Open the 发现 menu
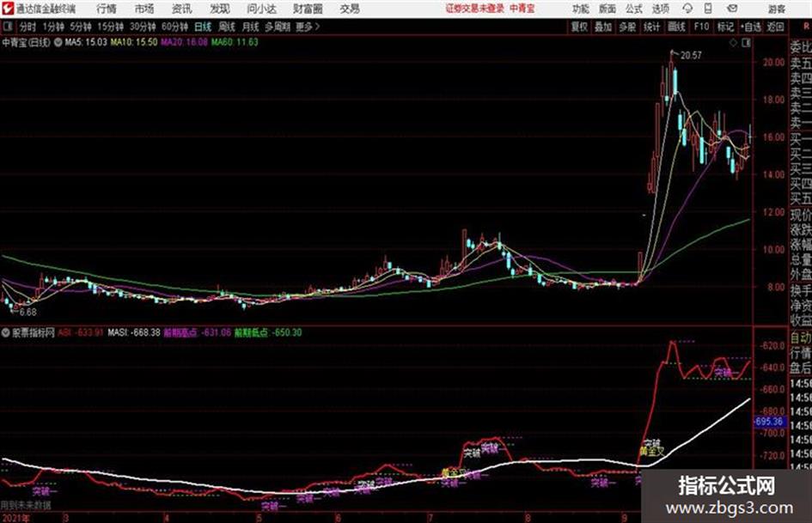Viewport: 812px width, 523px height. 219,9
